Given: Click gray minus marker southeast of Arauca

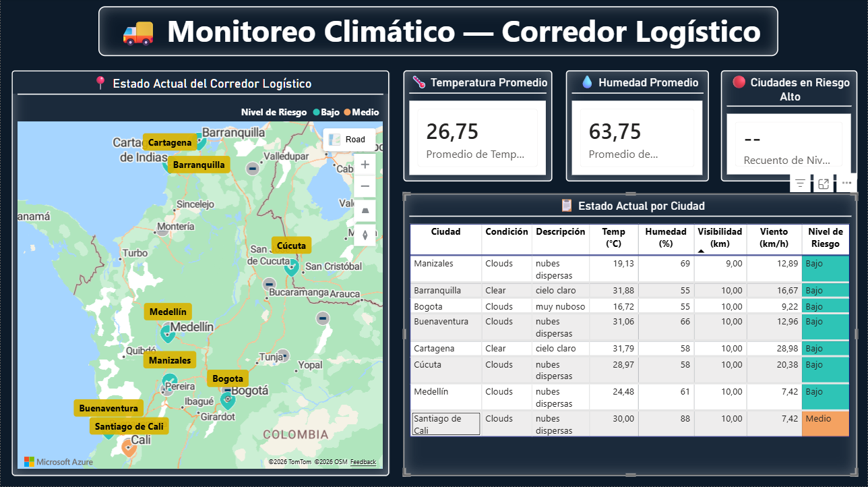Looking at the screenshot, I should click(x=323, y=318).
